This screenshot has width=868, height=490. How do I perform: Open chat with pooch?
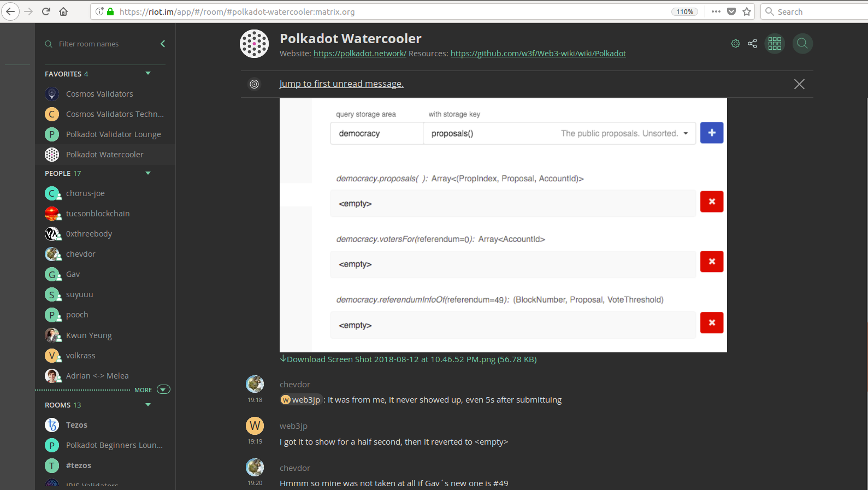coord(105,315)
